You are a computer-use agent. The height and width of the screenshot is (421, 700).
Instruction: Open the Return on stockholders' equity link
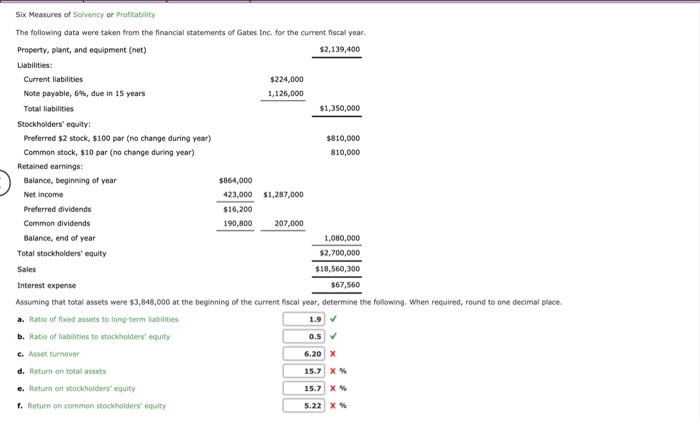click(x=82, y=388)
